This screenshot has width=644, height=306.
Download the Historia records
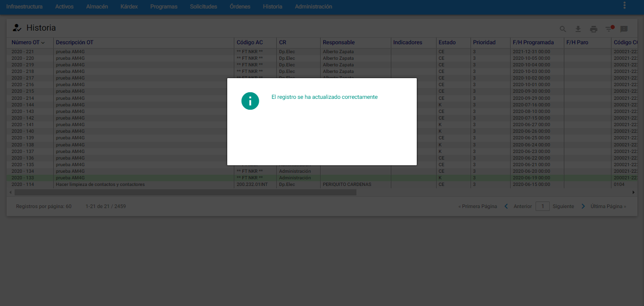[x=578, y=29]
